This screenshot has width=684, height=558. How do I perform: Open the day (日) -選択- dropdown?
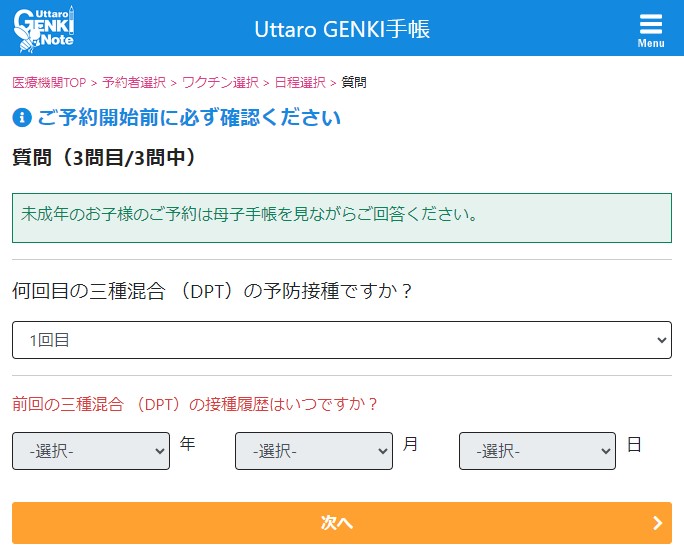click(x=537, y=451)
